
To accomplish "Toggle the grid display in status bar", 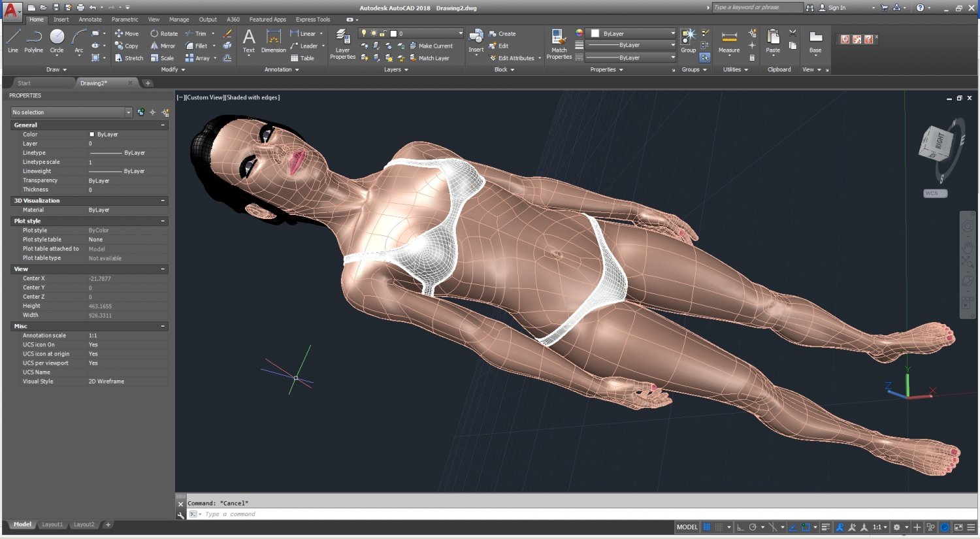I will [707, 527].
